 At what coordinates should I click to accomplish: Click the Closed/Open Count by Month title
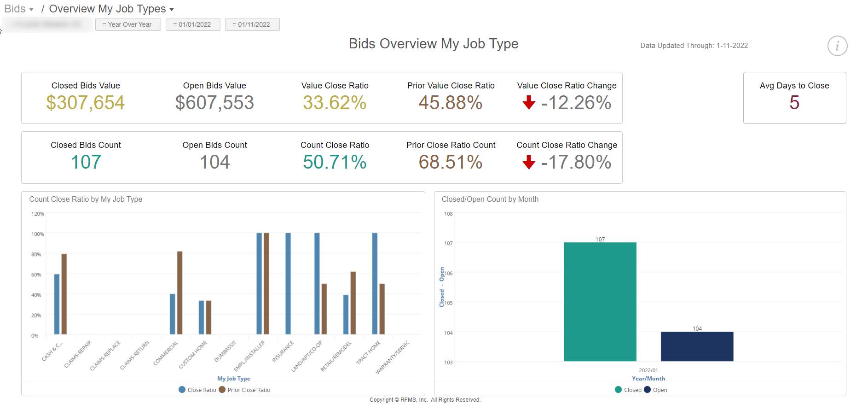coord(490,199)
